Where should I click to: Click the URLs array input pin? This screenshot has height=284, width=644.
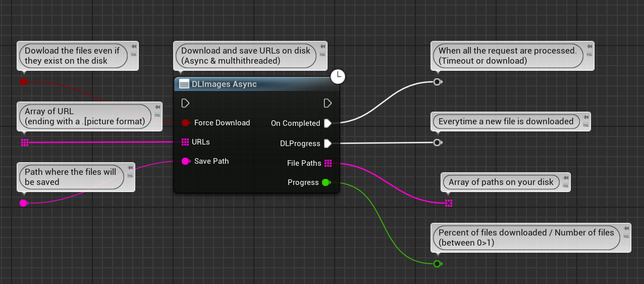[x=185, y=142]
